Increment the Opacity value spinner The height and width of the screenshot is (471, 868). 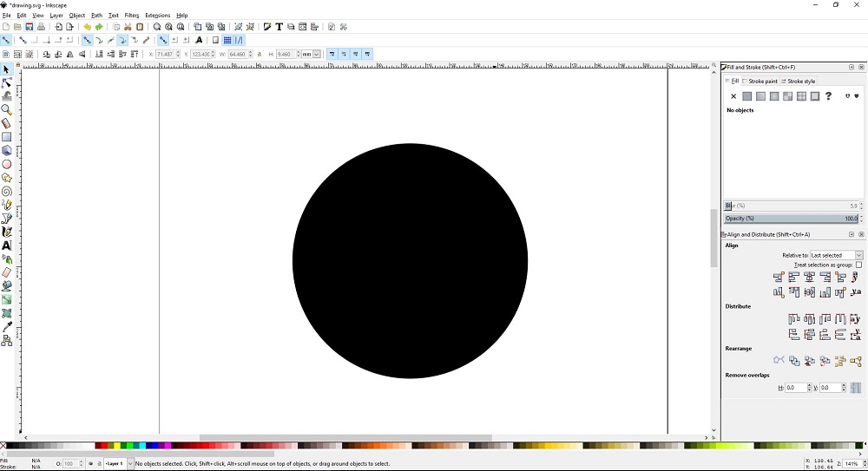(861, 216)
